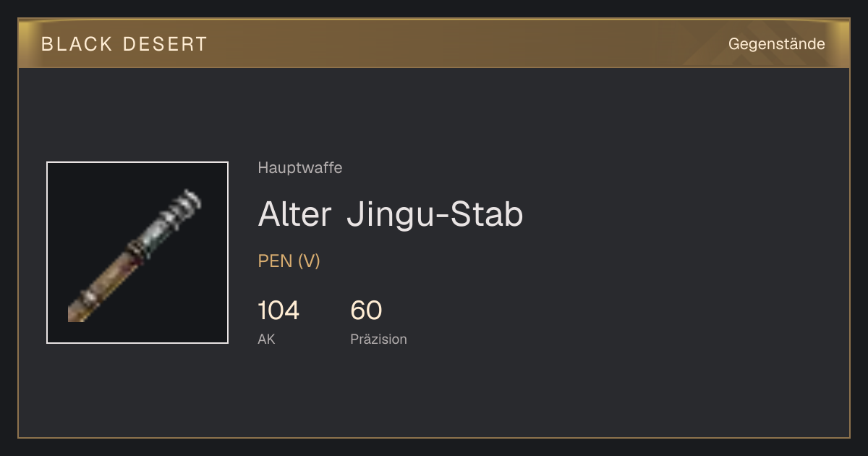Select the 104 AK value

coord(278,311)
